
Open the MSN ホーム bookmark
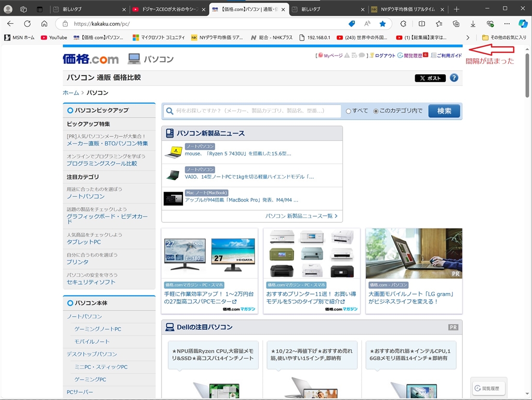tap(20, 37)
